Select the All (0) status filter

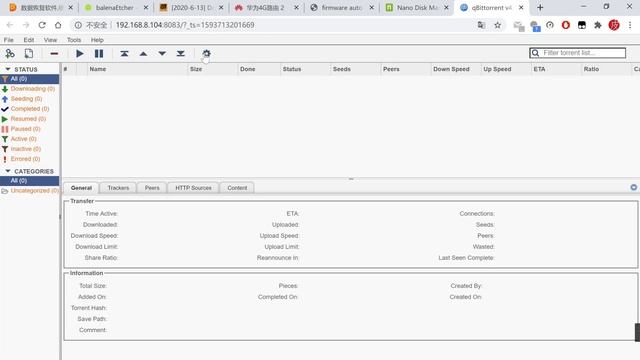(29, 79)
